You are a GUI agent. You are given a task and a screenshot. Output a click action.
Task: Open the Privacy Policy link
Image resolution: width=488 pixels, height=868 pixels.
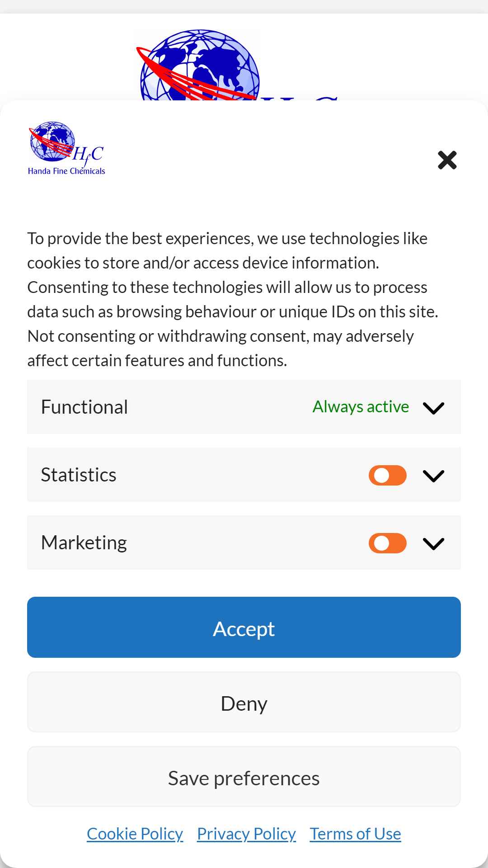(246, 834)
